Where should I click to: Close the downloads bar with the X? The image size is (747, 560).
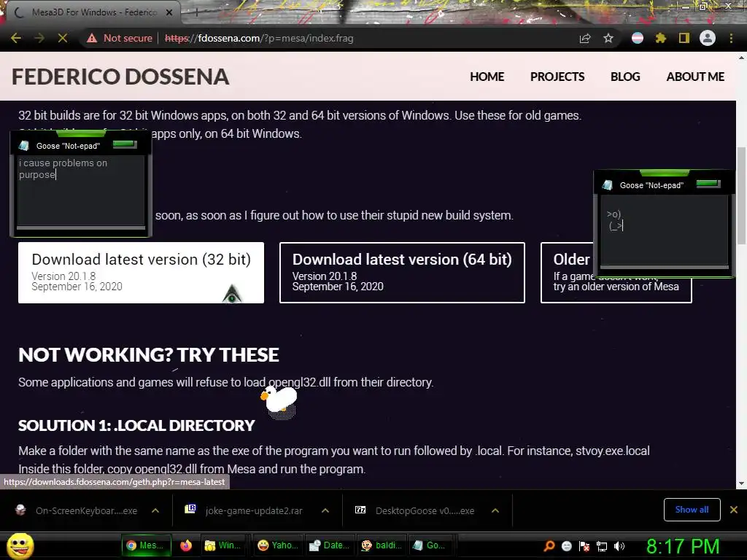click(x=734, y=510)
